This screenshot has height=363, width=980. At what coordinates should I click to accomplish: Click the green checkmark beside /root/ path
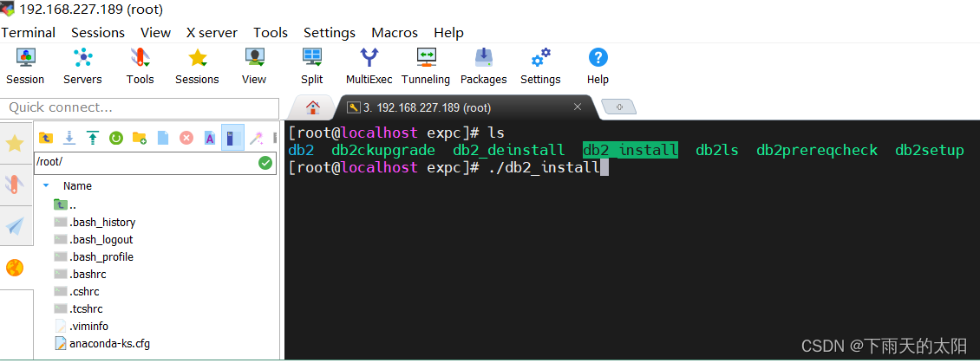coord(265,163)
